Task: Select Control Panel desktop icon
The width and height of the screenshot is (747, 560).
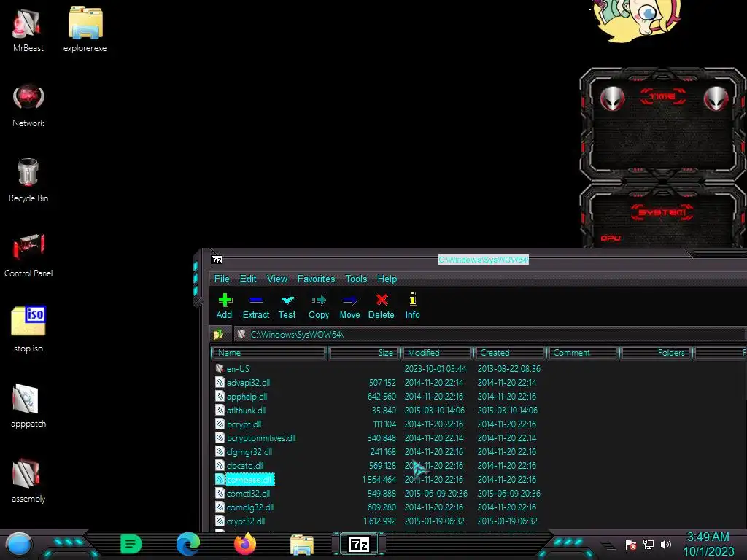Action: 28,256
